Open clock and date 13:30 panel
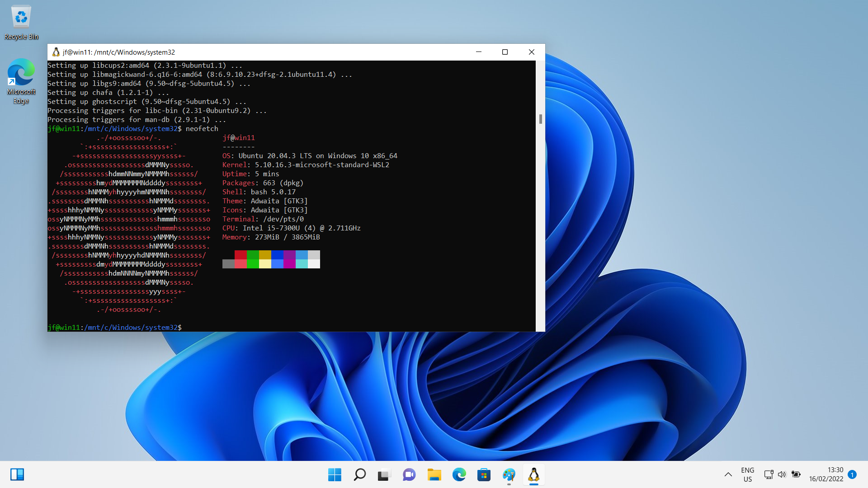This screenshot has height=488, width=868. (826, 474)
